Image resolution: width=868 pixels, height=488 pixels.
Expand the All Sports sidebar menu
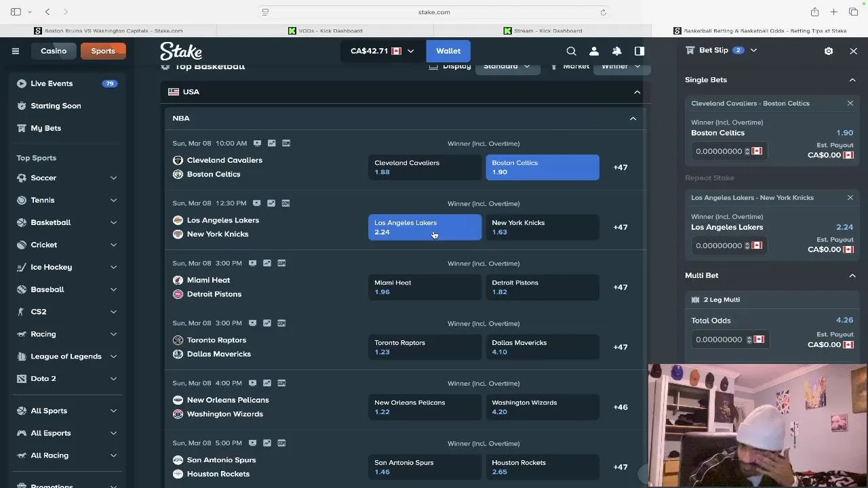pyautogui.click(x=113, y=411)
